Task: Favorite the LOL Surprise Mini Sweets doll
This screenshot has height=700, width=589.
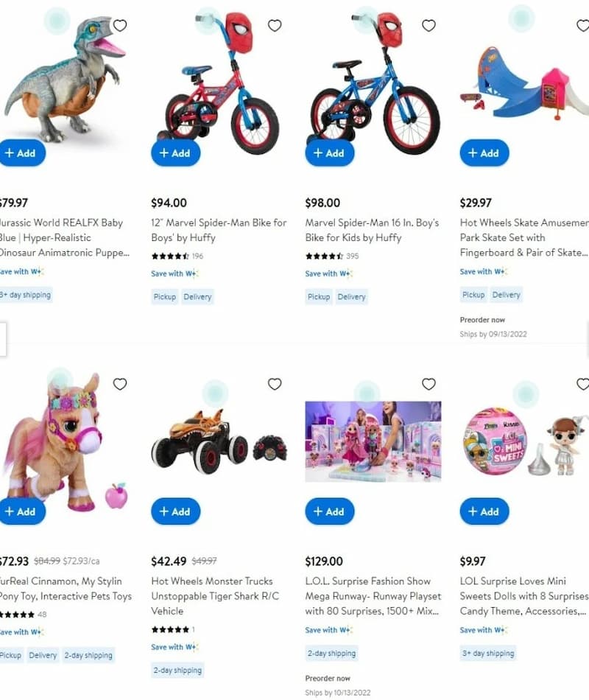Action: click(583, 384)
